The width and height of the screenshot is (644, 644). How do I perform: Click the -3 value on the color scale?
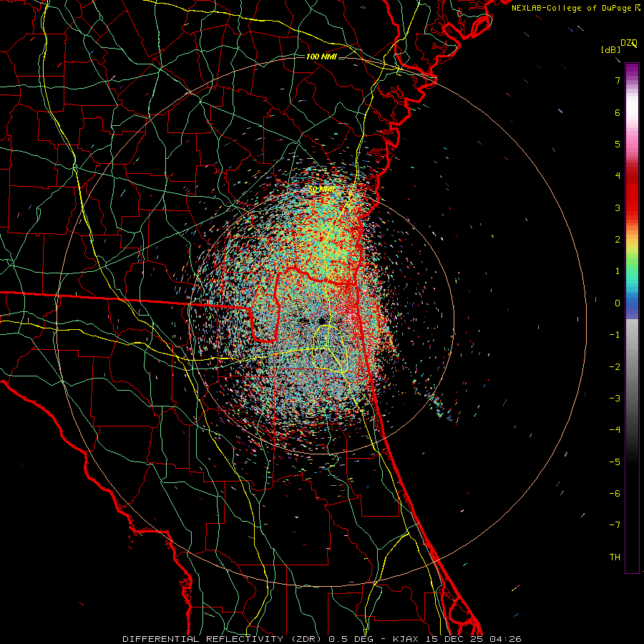(615, 399)
